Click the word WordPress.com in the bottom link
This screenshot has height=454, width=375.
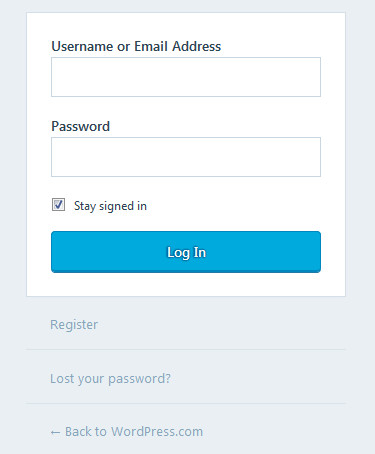(157, 432)
